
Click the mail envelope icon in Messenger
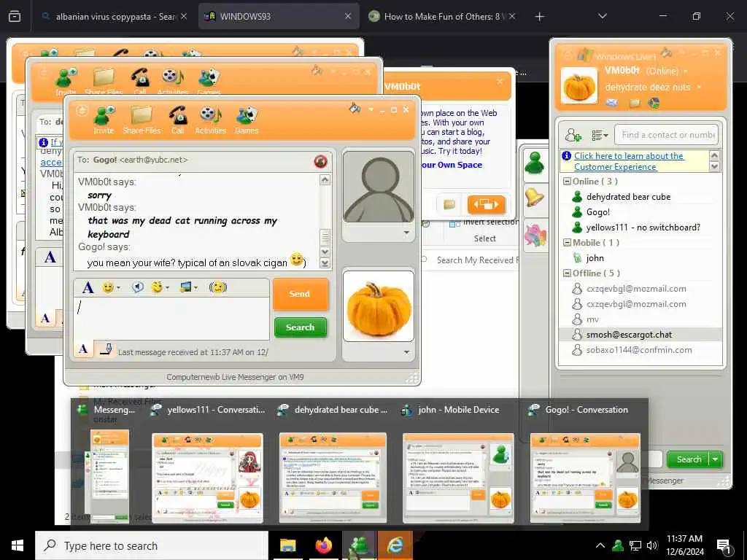pyautogui.click(x=612, y=103)
